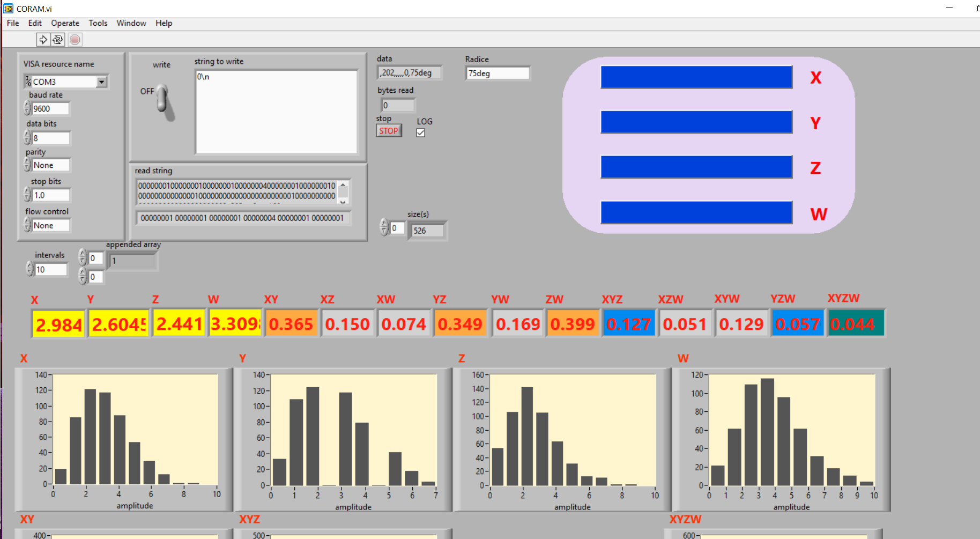Open the File menu
Screen dimensions: 980x539
[x=13, y=23]
